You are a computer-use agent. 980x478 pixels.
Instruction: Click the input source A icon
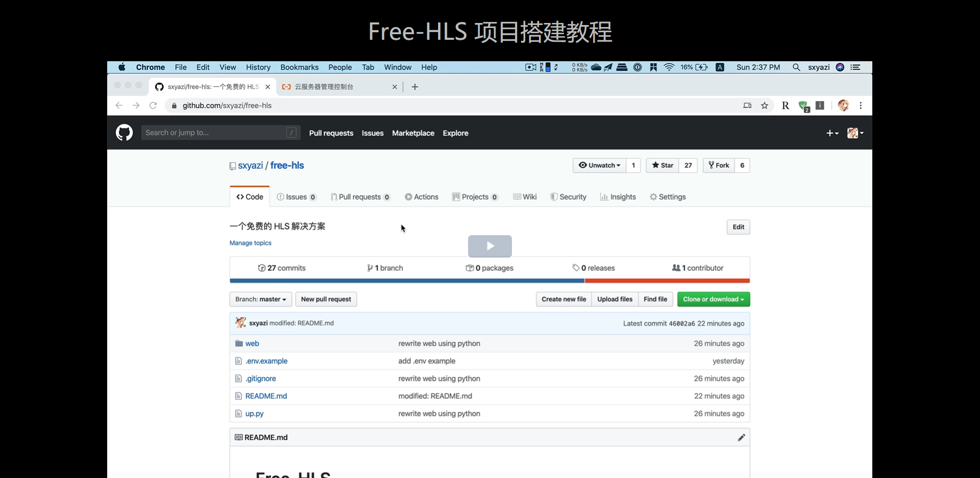720,67
